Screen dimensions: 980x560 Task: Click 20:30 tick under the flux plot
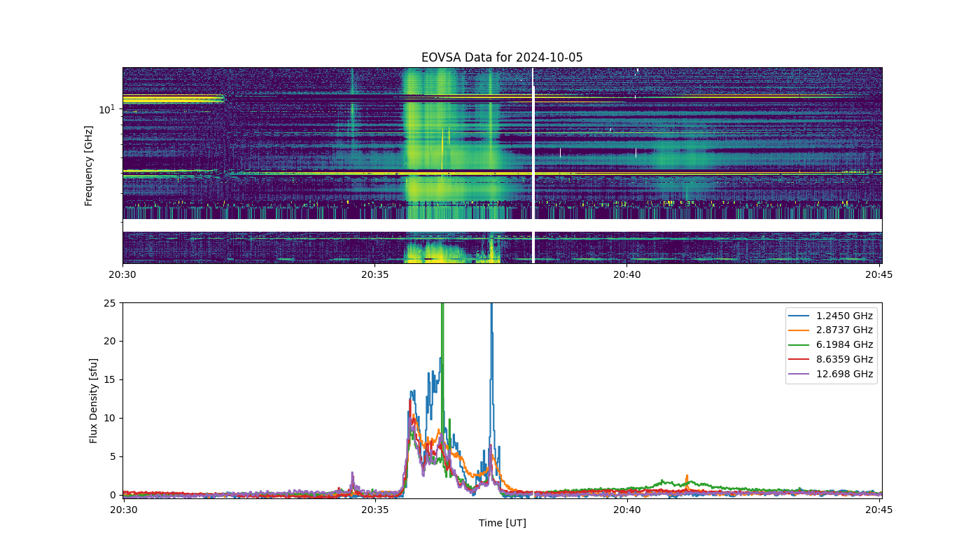pyautogui.click(x=122, y=510)
